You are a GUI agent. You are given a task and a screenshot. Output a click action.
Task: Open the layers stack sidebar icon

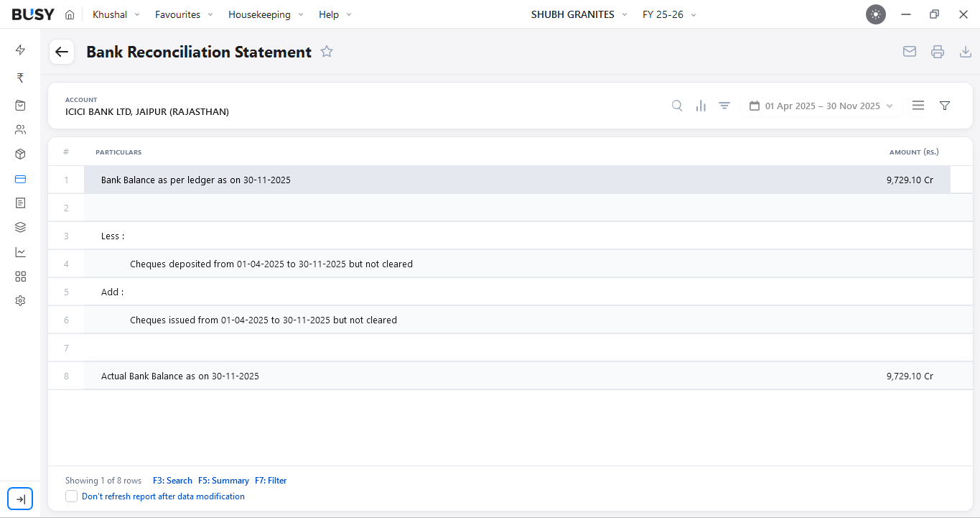[x=20, y=227]
